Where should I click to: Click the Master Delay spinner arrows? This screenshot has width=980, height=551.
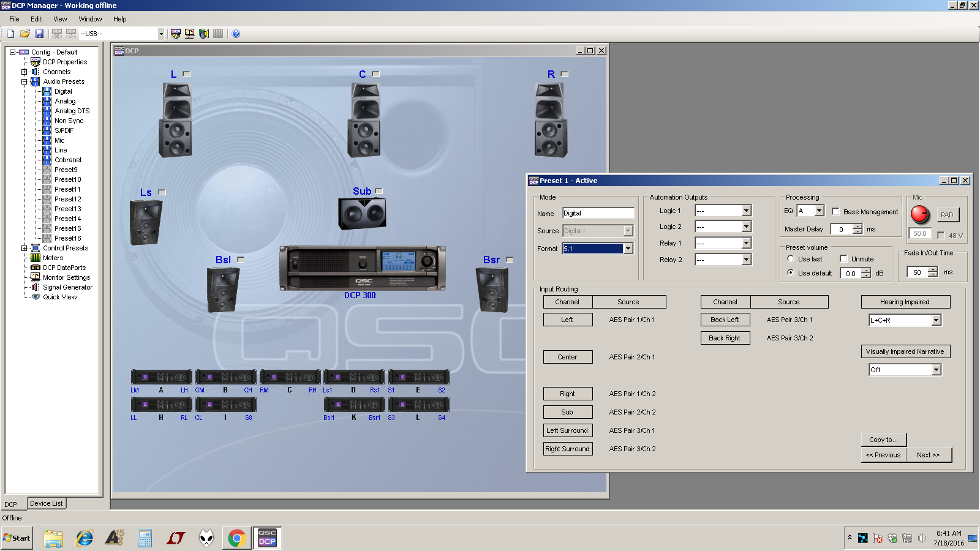pyautogui.click(x=858, y=229)
